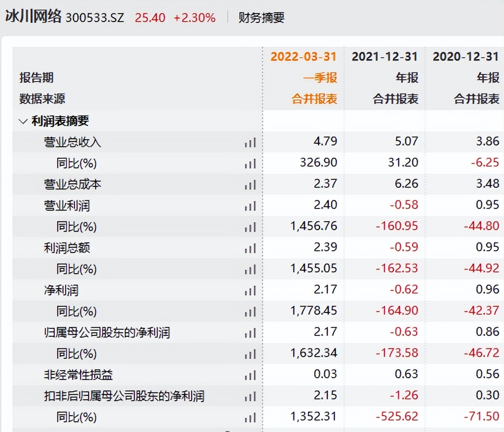Select the 归属母公司股东的净利润 label
The height and width of the screenshot is (432, 504).
(107, 333)
